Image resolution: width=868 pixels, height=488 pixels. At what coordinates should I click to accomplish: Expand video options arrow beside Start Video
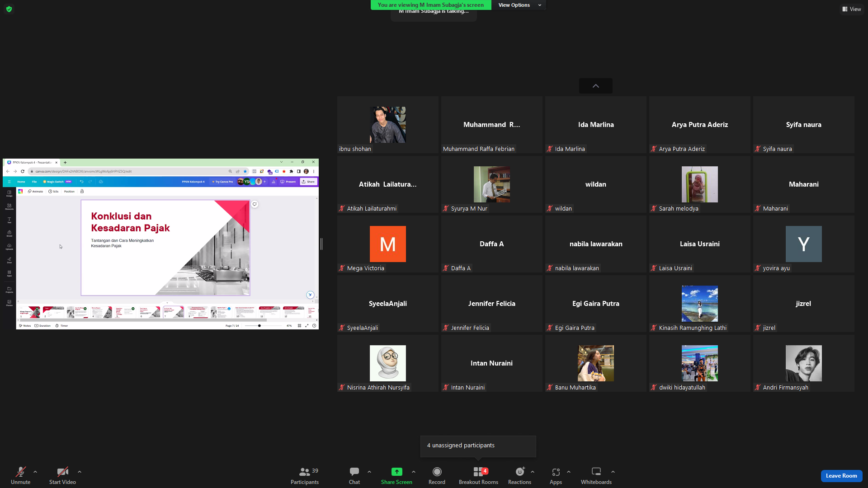[x=80, y=472]
